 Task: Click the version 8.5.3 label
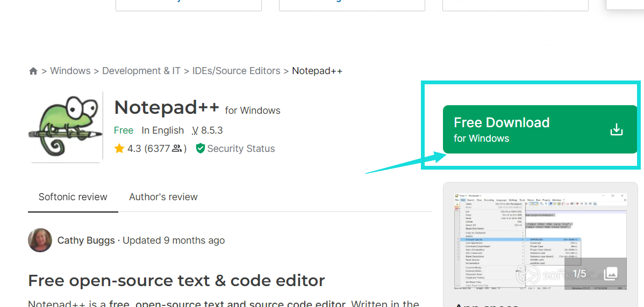[207, 130]
